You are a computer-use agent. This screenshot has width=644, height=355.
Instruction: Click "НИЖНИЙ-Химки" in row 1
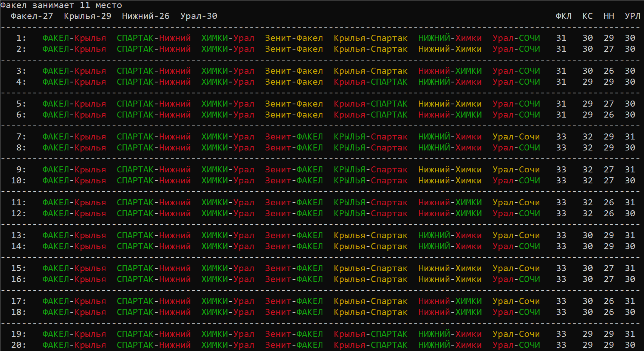click(x=450, y=38)
